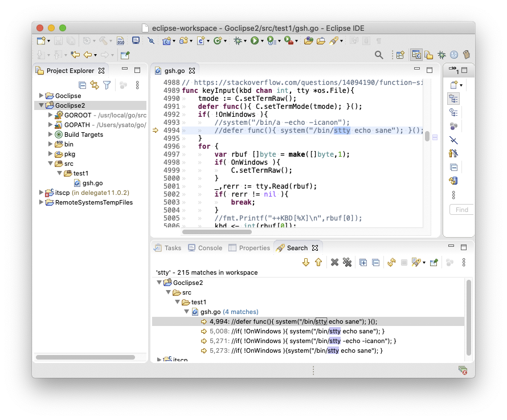Viewport: 507px width, 420px height.
Task: Open gsh.go file in Project Explorer
Action: pos(92,183)
